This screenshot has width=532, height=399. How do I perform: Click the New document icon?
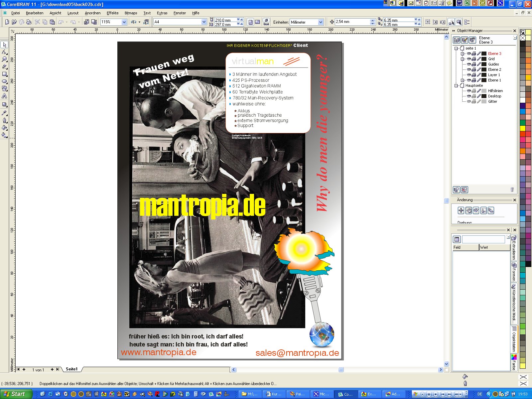point(7,22)
